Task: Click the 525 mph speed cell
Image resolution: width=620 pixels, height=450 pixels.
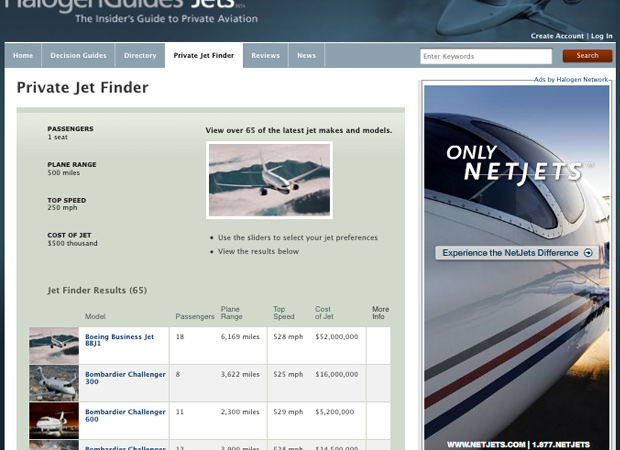Action: [x=288, y=374]
